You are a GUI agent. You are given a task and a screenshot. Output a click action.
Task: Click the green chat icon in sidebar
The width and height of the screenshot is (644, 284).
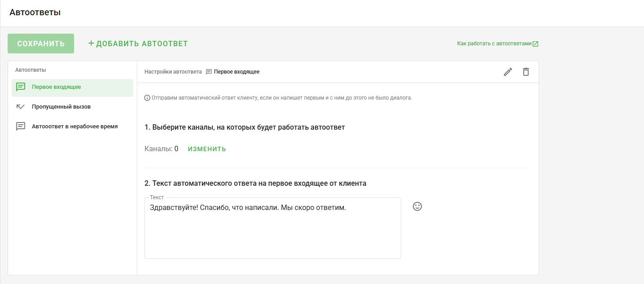coord(21,87)
